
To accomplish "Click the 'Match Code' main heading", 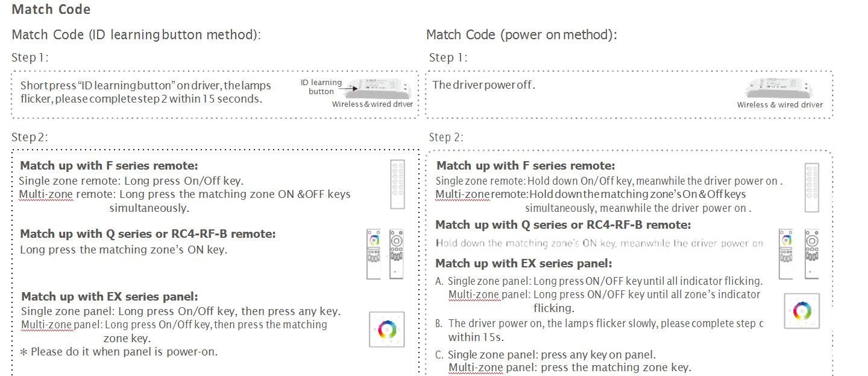I will 51,10.
